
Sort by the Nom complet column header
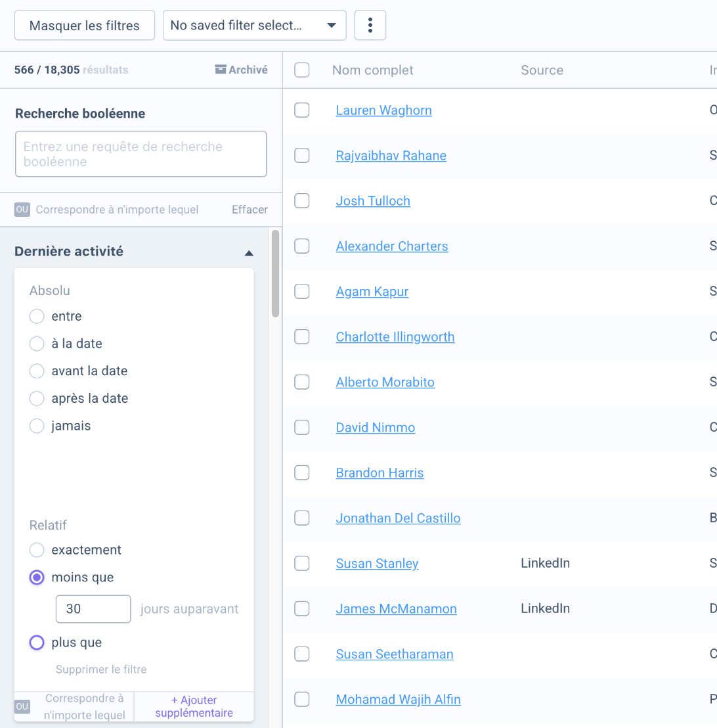(x=372, y=70)
